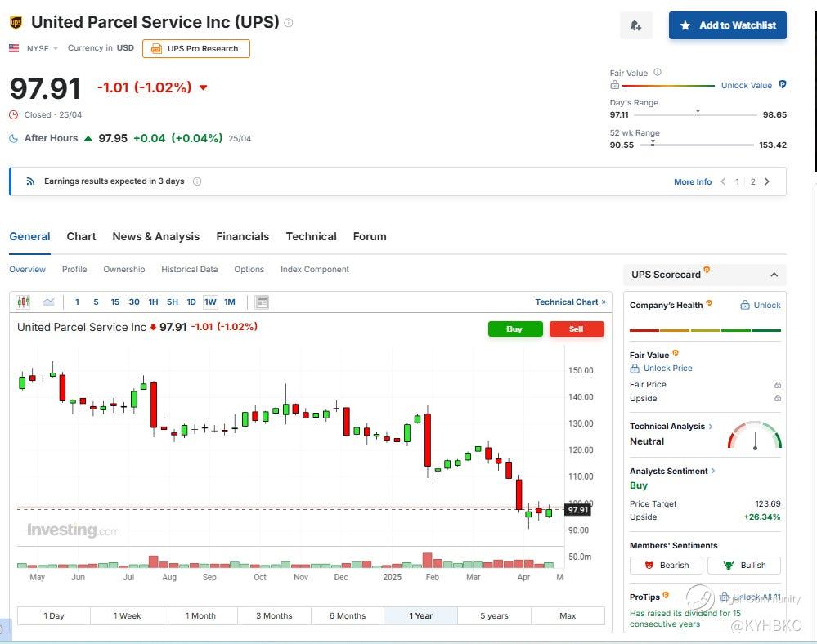This screenshot has height=644, width=817.
Task: Click the Fair Value lock icon
Action: pyautogui.click(x=614, y=85)
